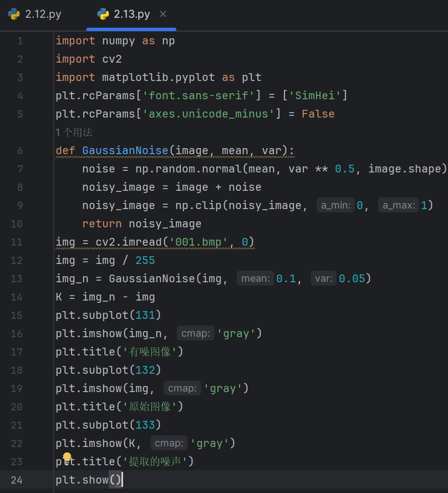Click line number 24 in the gutter
Image resolution: width=448 pixels, height=493 pixels.
(17, 480)
